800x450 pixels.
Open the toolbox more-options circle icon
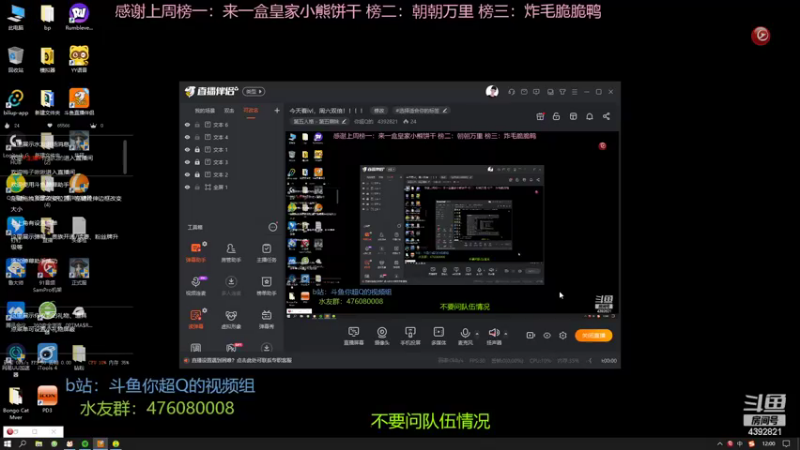point(273,227)
